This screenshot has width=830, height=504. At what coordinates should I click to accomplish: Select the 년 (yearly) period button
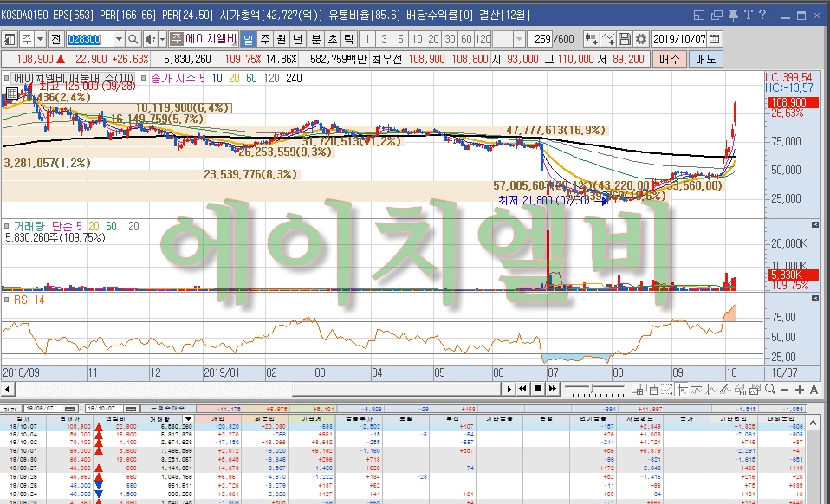coord(298,39)
